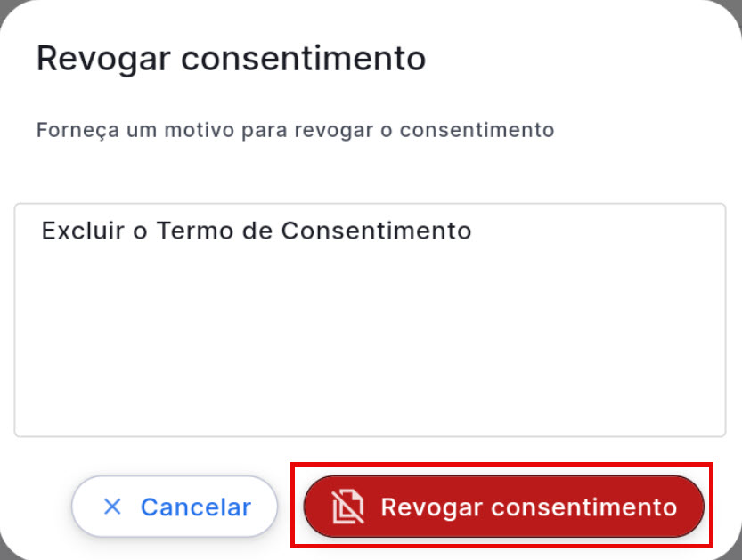Click the crossed-out document revoke icon

pos(348,507)
